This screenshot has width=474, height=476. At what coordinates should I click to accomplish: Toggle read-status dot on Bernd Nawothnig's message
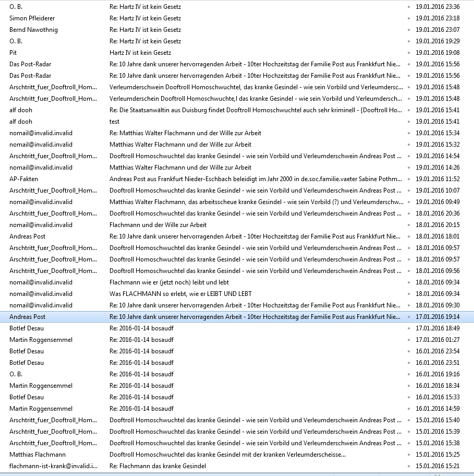pyautogui.click(x=409, y=30)
